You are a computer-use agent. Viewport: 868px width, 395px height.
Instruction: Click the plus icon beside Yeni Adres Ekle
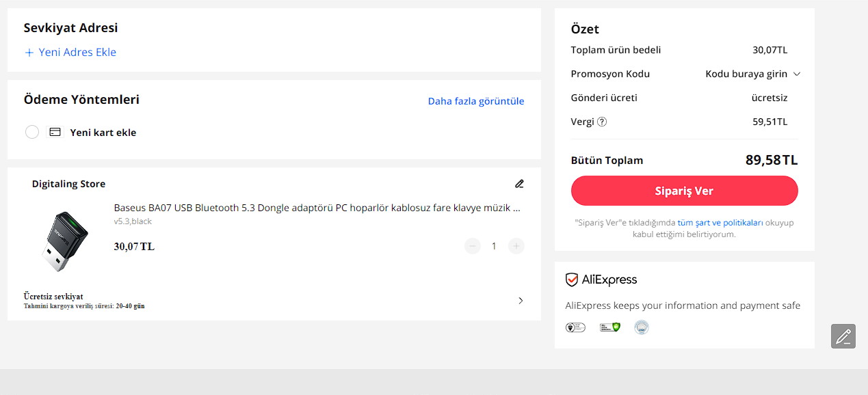[x=29, y=53]
